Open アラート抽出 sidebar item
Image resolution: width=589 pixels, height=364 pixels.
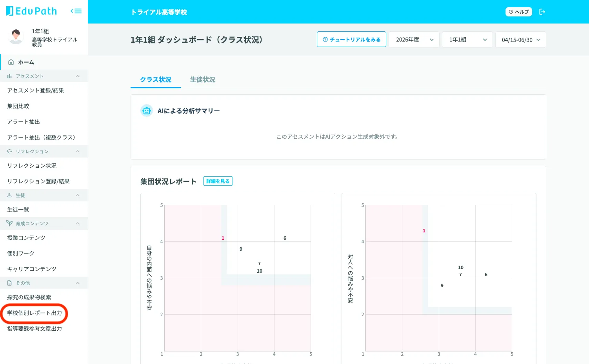click(x=44, y=122)
